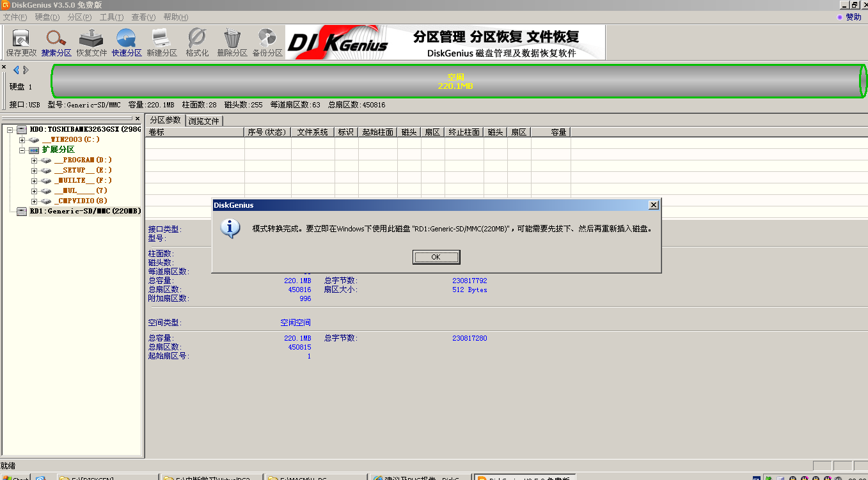Image resolution: width=868 pixels, height=480 pixels.
Task: Expand the __PROGRAM(D:) tree node
Action: pyautogui.click(x=35, y=160)
